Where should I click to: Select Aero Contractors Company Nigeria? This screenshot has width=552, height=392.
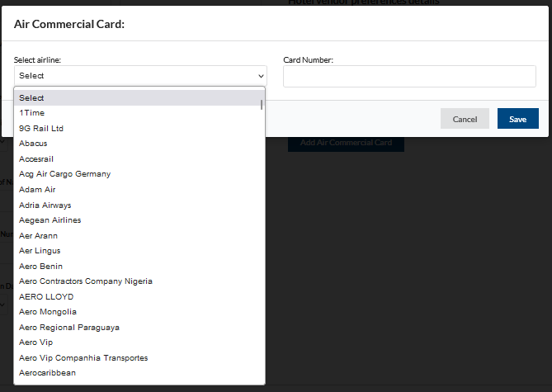pos(139,281)
